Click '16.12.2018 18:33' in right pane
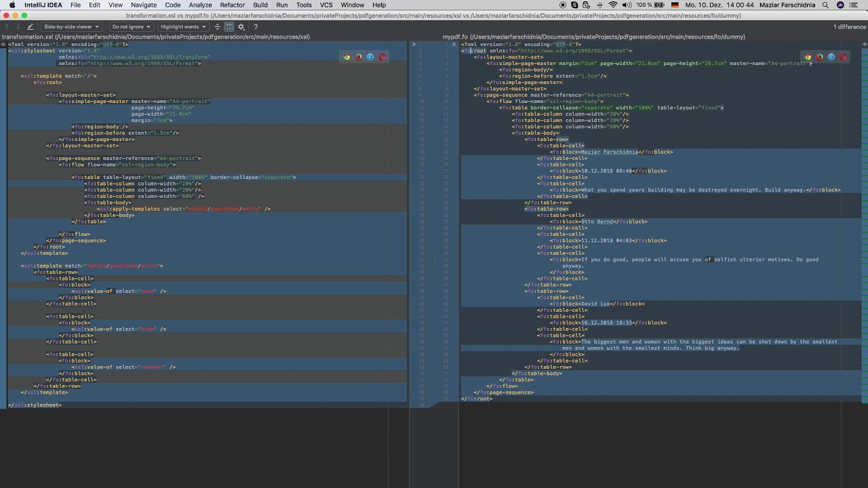Viewport: 868px width, 488px height. click(x=607, y=323)
